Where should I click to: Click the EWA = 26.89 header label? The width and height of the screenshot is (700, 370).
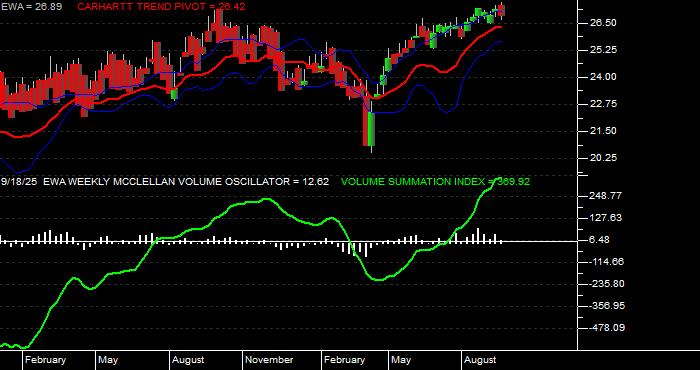[x=31, y=7]
